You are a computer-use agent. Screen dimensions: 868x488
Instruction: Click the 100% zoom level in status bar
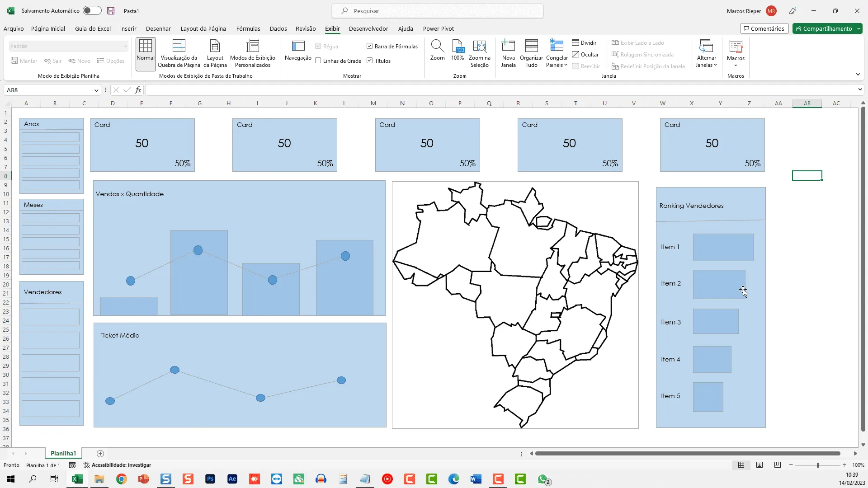[858, 465]
